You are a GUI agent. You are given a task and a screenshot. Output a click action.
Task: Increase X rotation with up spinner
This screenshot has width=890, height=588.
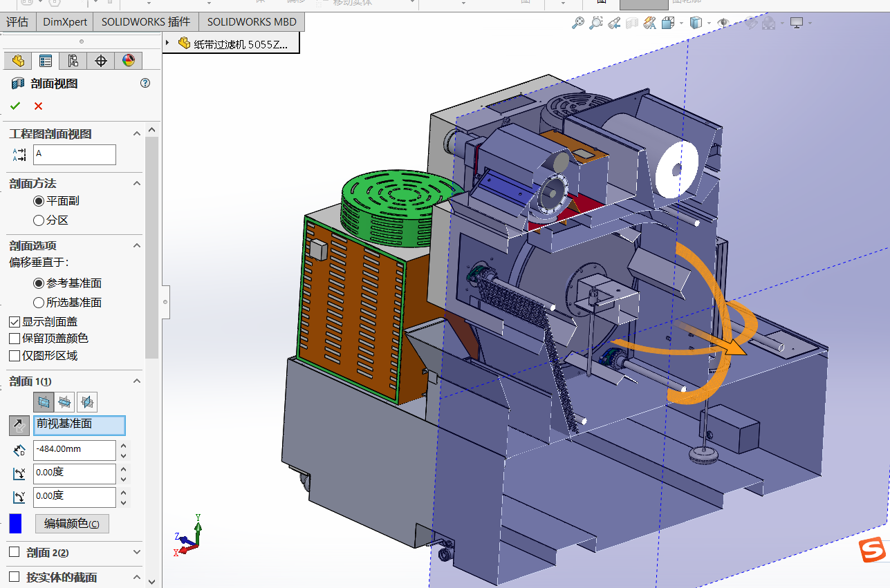tap(124, 468)
